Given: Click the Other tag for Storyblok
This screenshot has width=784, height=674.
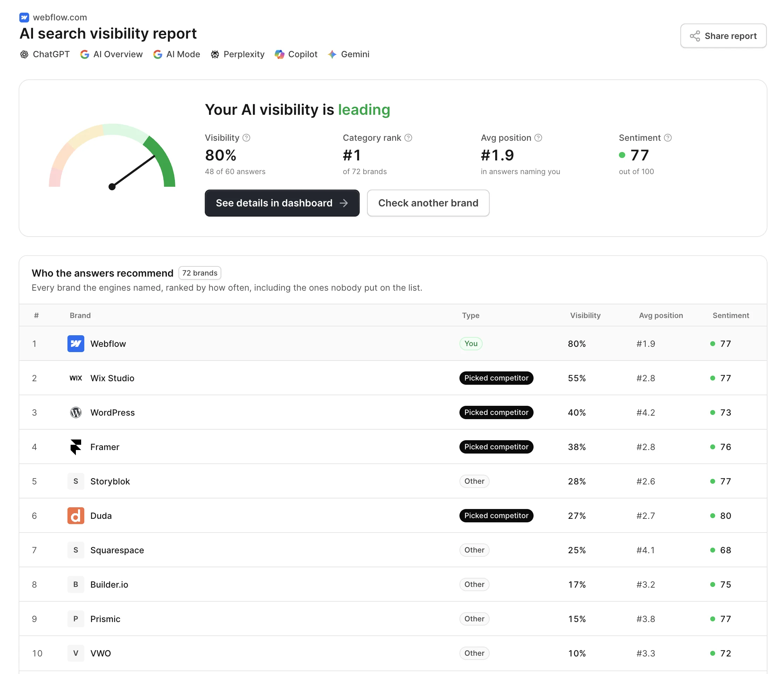Looking at the screenshot, I should click(475, 482).
